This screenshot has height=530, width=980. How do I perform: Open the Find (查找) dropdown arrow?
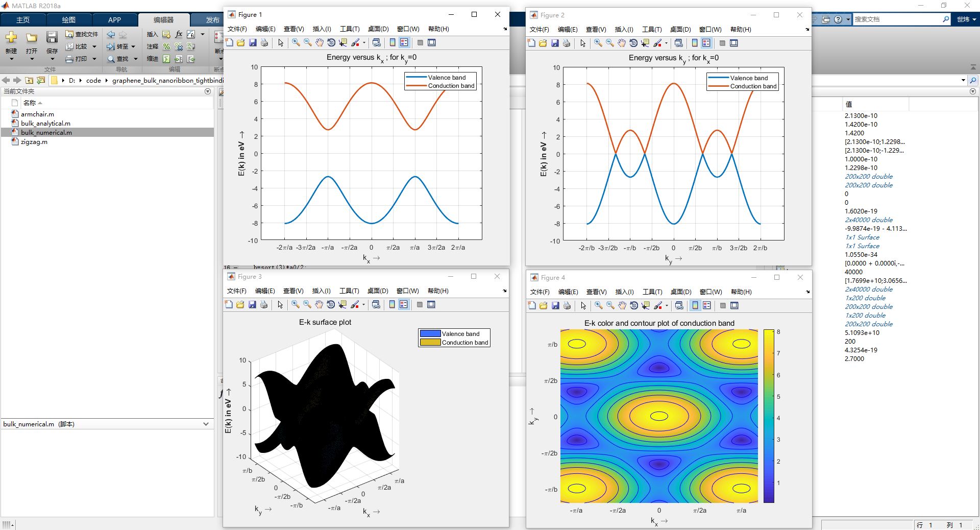coord(136,59)
